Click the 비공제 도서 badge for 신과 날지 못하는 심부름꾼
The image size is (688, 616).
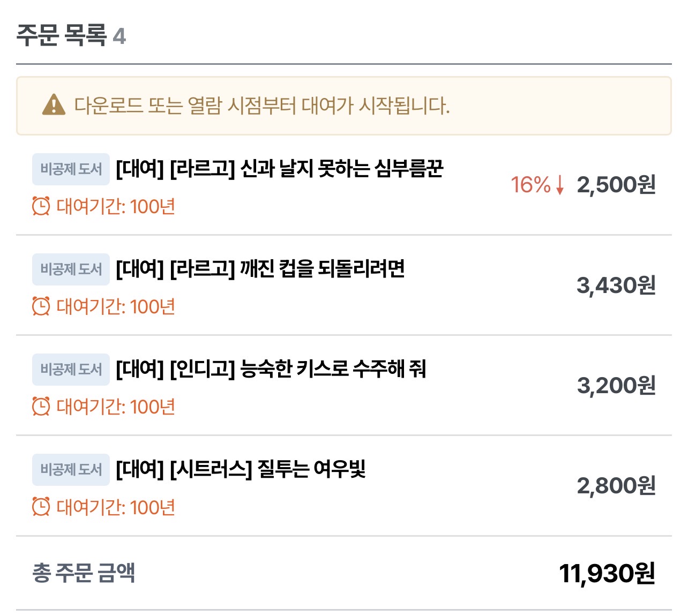[71, 169]
